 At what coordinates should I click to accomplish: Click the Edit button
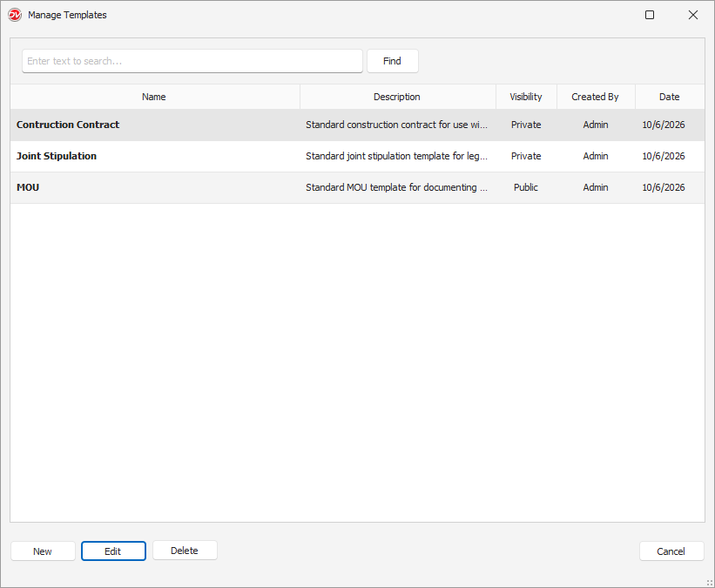click(113, 551)
